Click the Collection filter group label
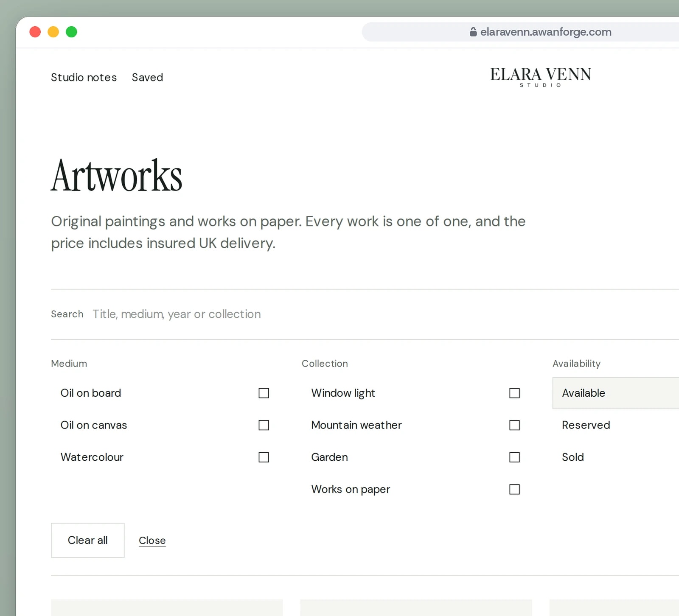The width and height of the screenshot is (679, 616). point(325,364)
